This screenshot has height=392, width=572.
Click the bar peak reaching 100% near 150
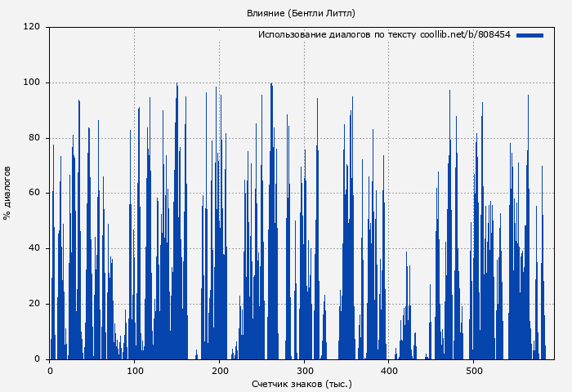coord(177,85)
